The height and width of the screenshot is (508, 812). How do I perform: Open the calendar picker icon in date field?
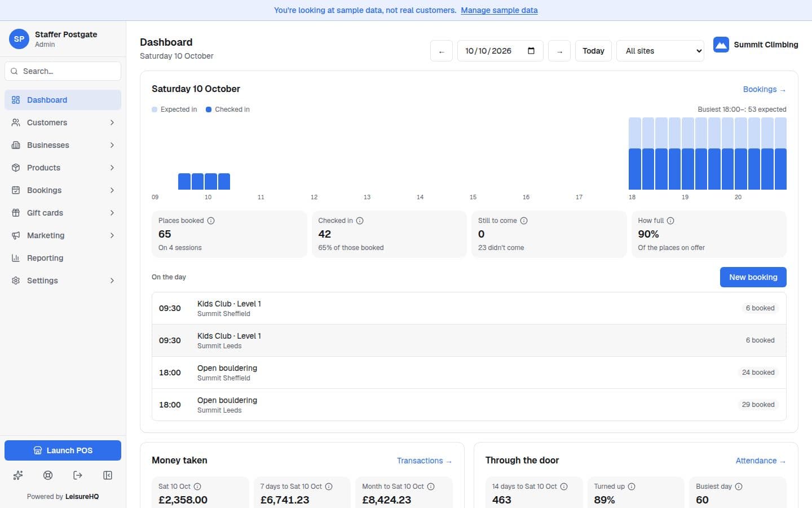[531, 51]
